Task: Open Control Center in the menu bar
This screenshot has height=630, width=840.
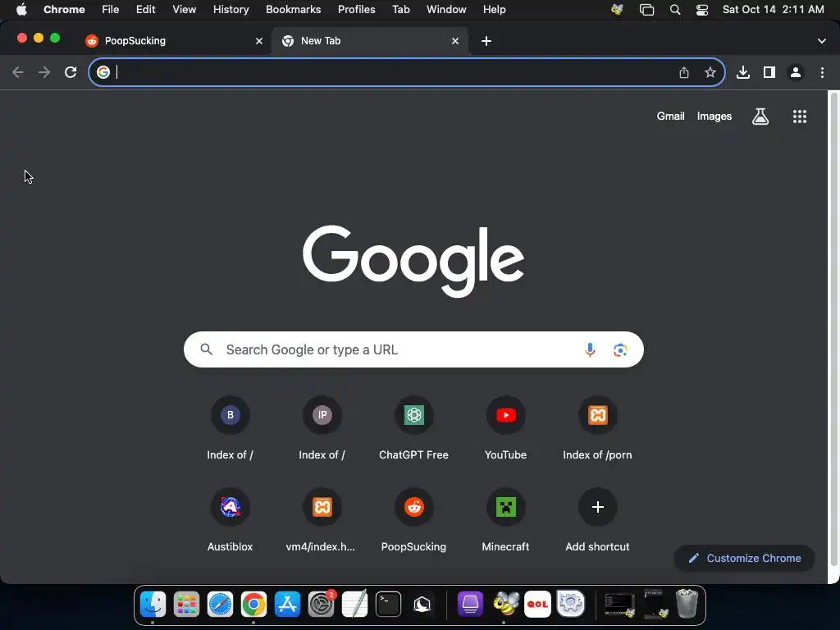Action: 702,10
